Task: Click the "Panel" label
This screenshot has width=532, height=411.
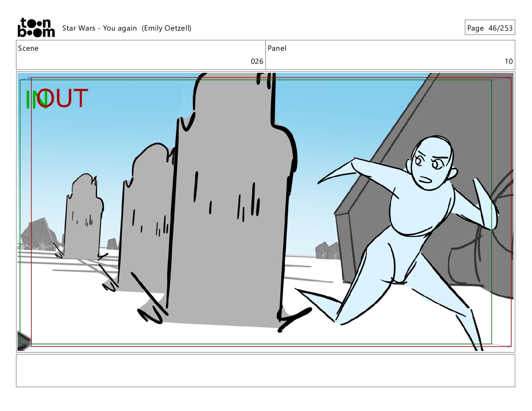Action: click(277, 48)
